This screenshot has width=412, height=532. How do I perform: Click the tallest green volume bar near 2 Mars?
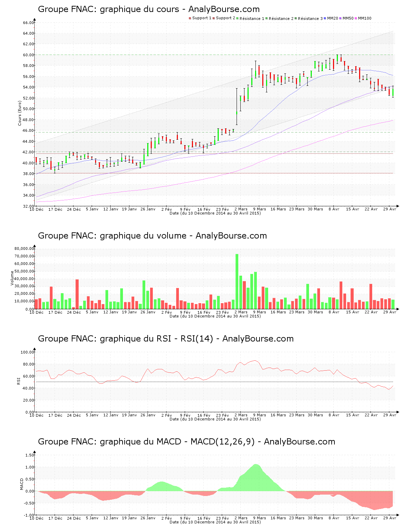point(237,281)
